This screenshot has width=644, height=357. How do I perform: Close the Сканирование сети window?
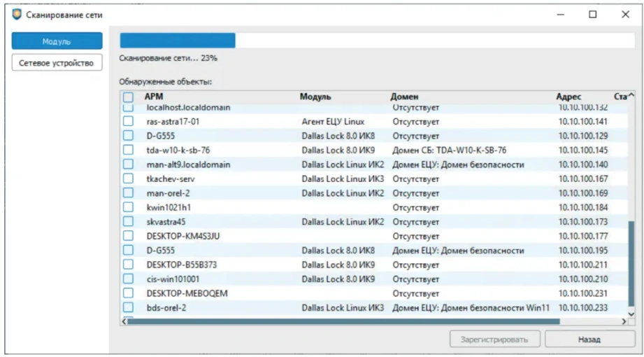[x=625, y=15]
